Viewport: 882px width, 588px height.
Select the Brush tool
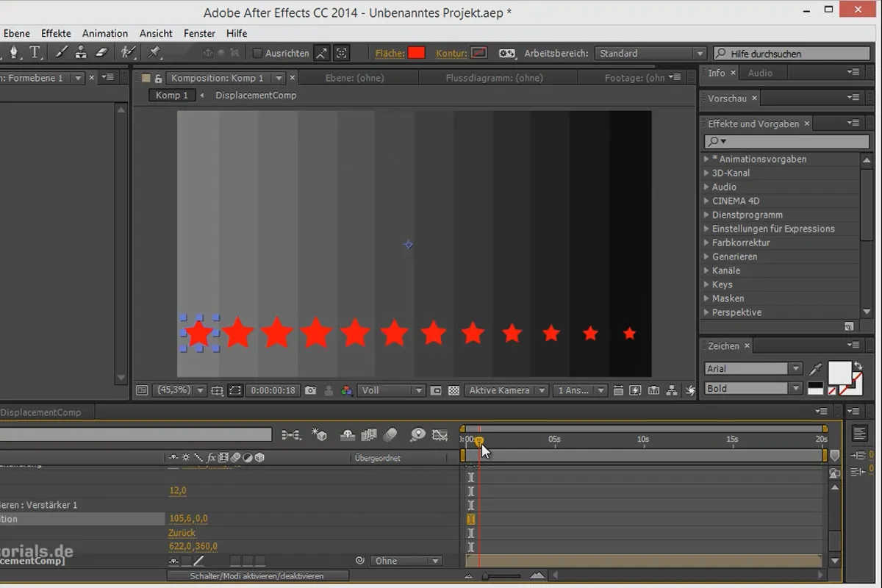tap(61, 53)
